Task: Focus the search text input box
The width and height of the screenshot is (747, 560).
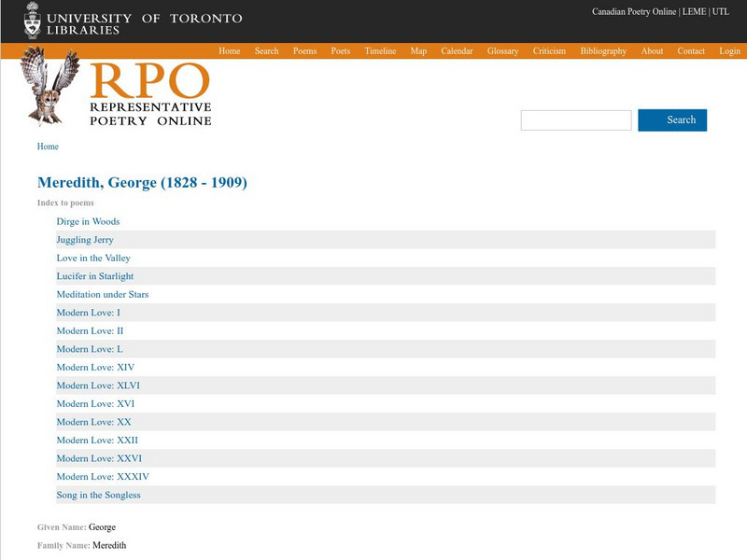Action: point(576,120)
